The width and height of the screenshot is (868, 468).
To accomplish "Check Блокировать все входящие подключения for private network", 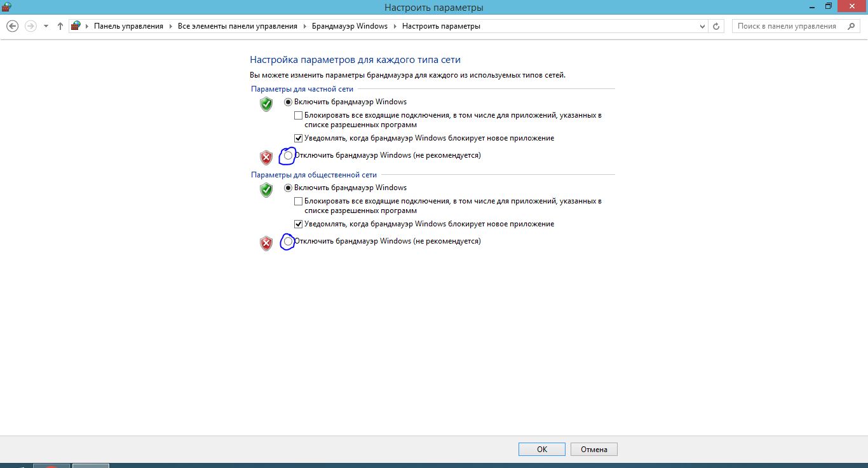I will click(x=298, y=116).
